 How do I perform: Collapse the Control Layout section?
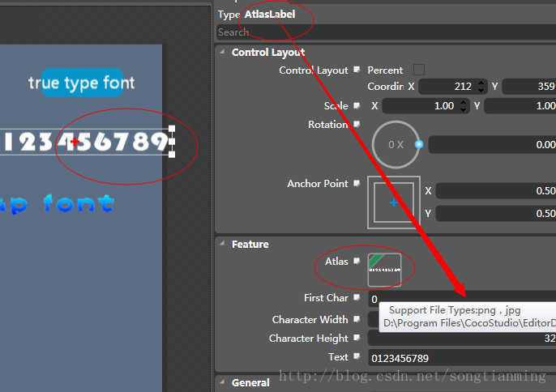[x=222, y=53]
